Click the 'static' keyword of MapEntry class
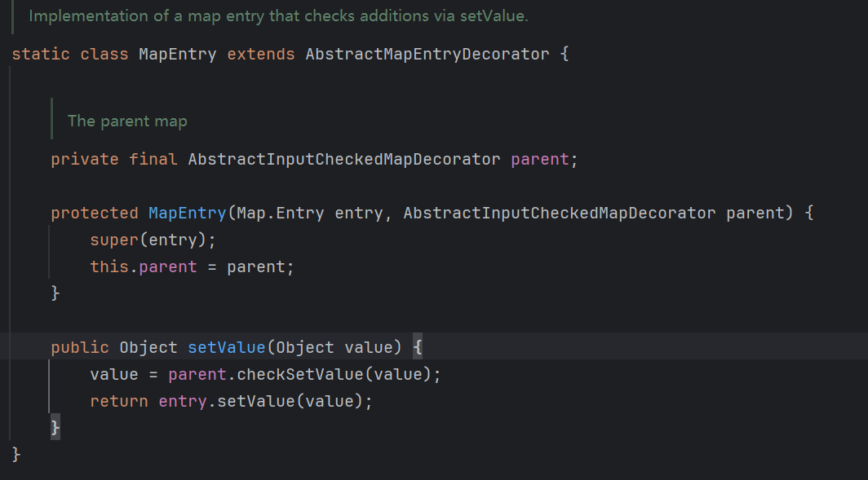Image resolution: width=868 pixels, height=480 pixels. [41, 54]
